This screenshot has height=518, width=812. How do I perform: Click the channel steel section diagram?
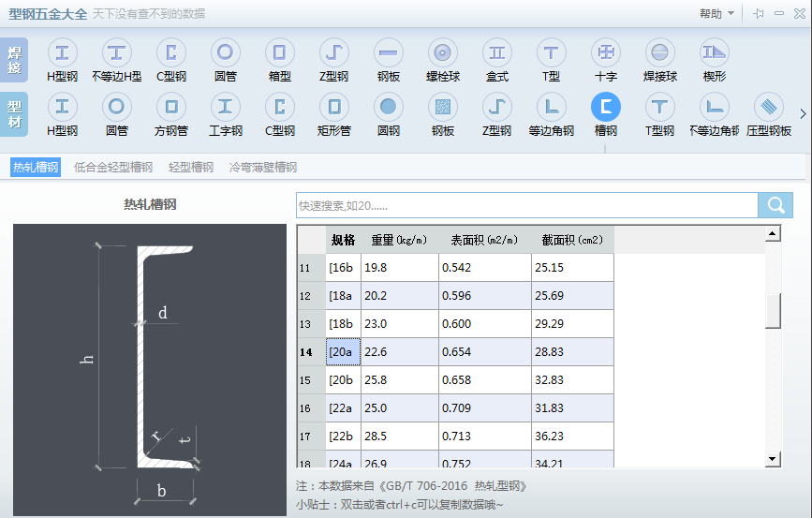[150, 370]
